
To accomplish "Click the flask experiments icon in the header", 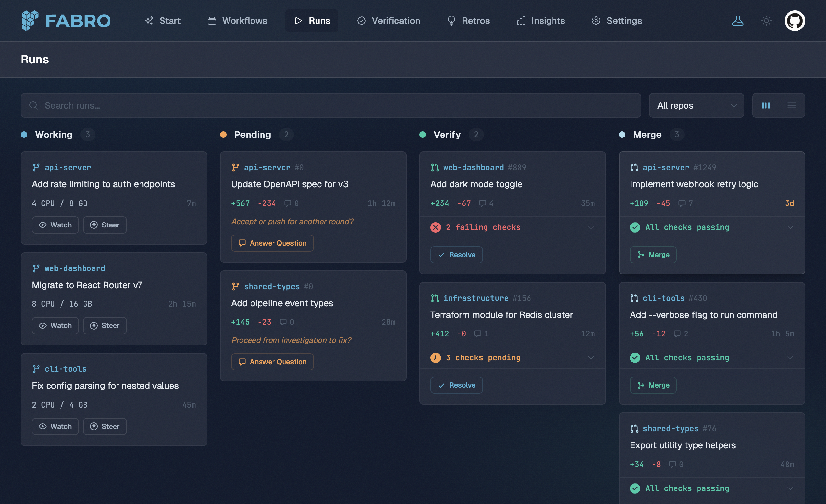I will [738, 21].
